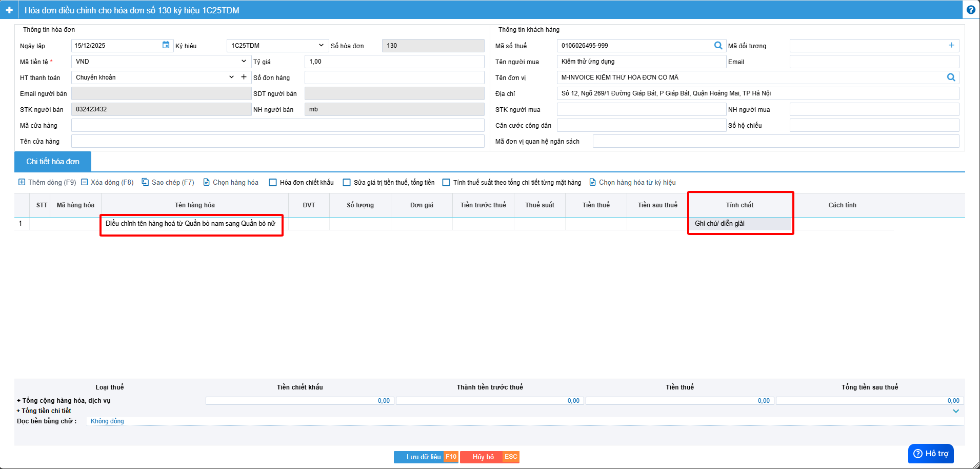Enable the Hóa đơn chiết khấu checkbox
This screenshot has height=469, width=980.
tap(273, 183)
